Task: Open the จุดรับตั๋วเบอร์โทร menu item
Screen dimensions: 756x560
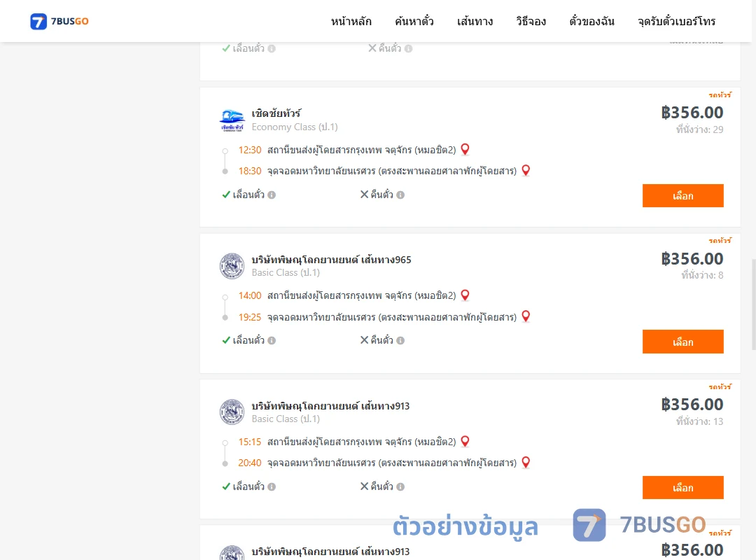Action: [676, 21]
